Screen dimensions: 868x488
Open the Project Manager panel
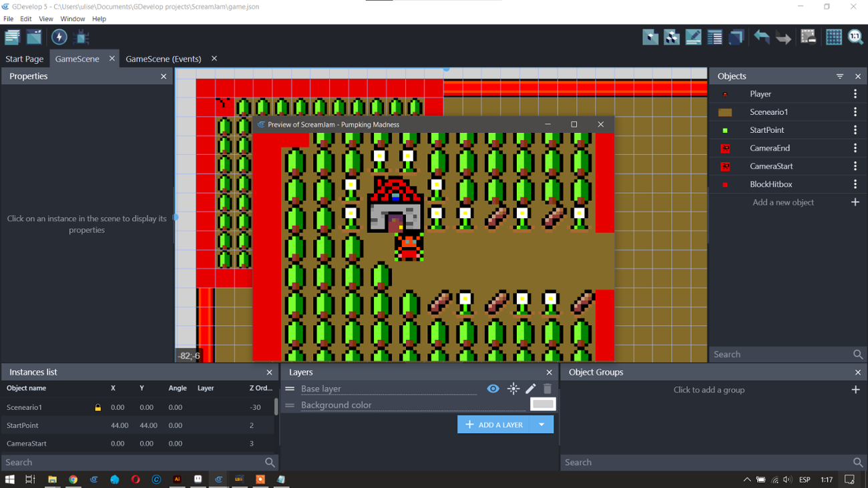pyautogui.click(x=12, y=37)
